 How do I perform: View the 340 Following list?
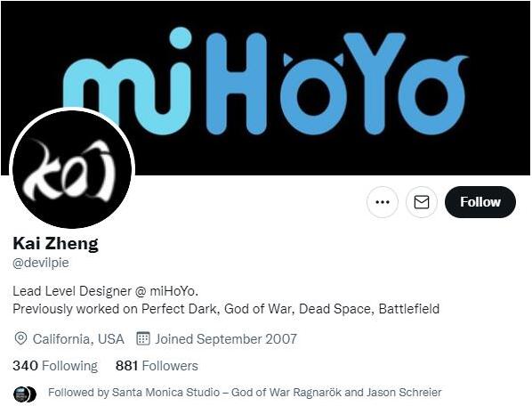point(55,366)
